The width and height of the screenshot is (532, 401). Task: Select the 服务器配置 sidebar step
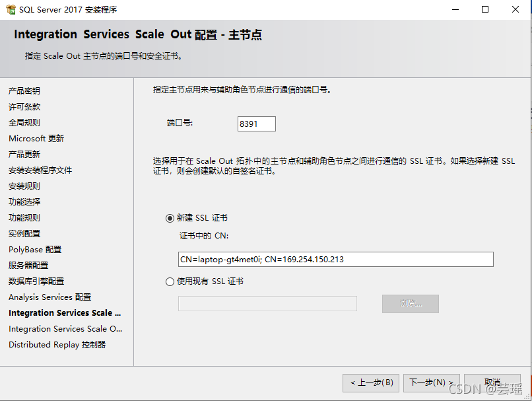(28, 266)
